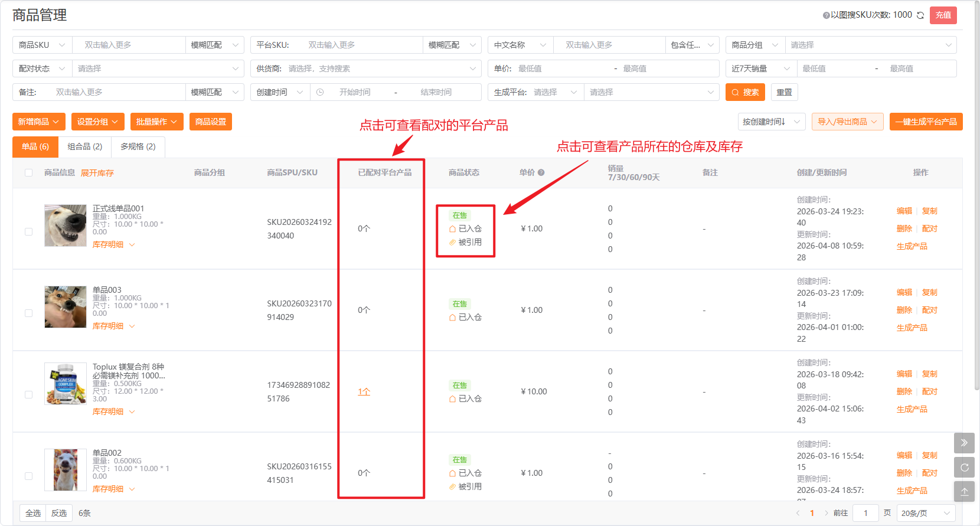Screen dimensions: 980x526
Task: Select checkbox for 单品002
Action: pos(28,476)
